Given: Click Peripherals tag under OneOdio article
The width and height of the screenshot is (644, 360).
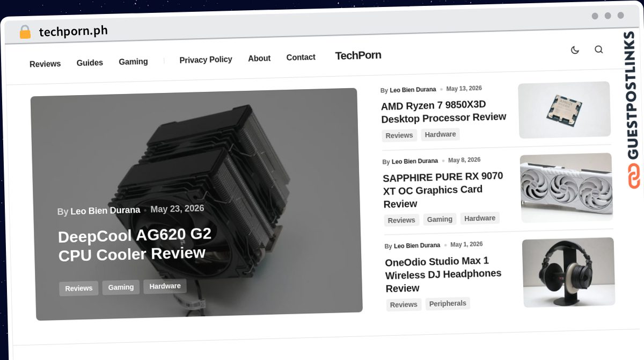Looking at the screenshot, I should pyautogui.click(x=448, y=304).
